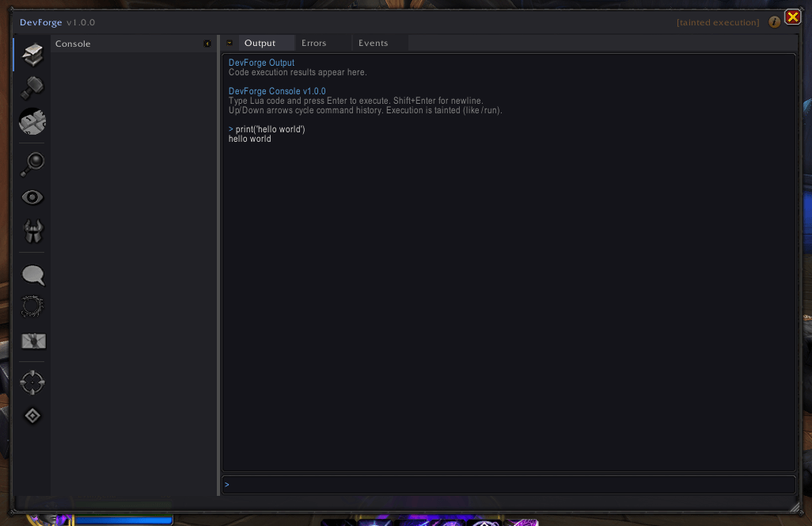Open the armor chestplate module icon

[x=32, y=231]
